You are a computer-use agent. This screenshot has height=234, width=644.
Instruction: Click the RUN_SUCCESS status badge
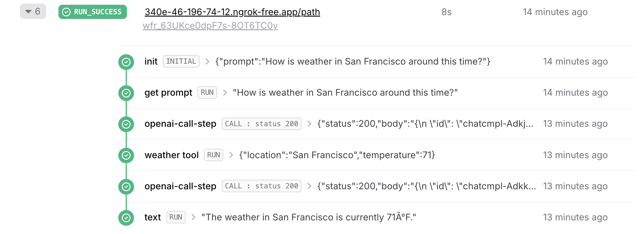coord(93,12)
